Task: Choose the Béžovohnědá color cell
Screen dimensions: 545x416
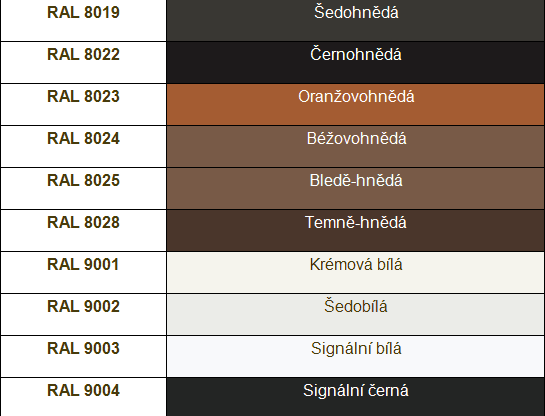Action: [355, 147]
